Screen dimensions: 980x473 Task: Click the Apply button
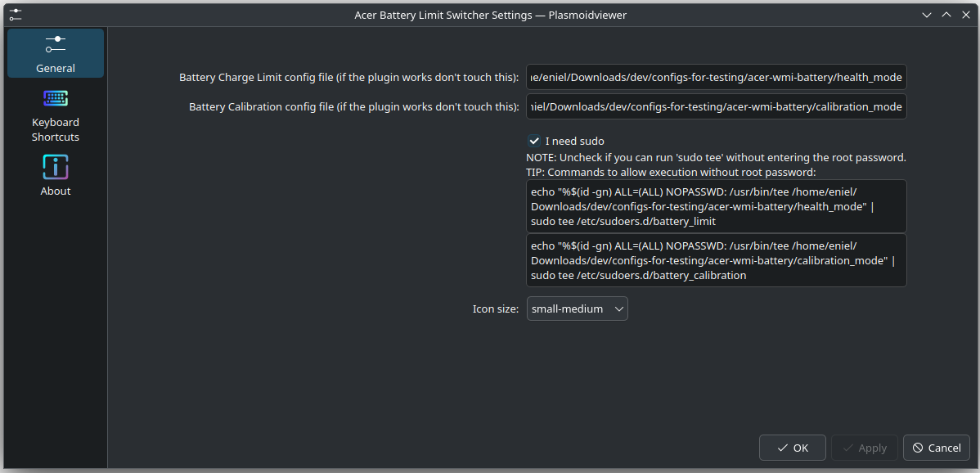865,448
